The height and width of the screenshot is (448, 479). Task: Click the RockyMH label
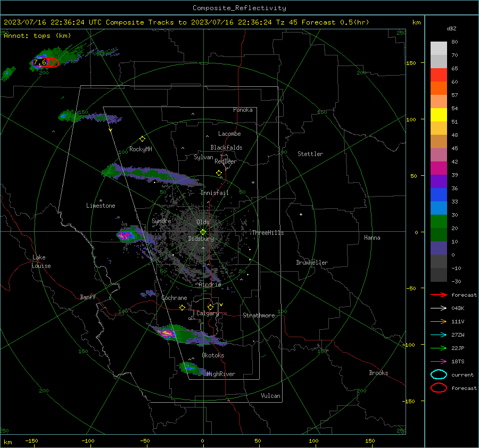pyautogui.click(x=141, y=149)
